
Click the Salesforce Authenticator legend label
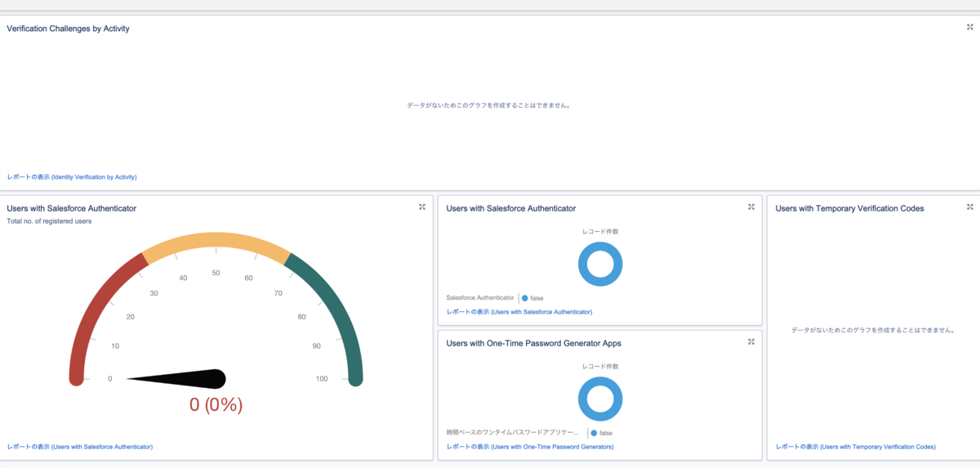(480, 298)
